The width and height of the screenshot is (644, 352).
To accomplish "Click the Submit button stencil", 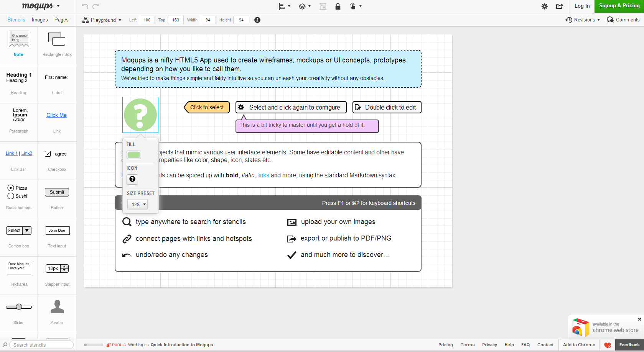I will tap(57, 192).
